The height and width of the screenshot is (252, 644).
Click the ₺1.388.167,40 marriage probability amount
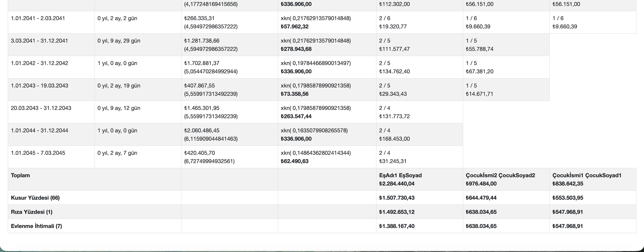tap(397, 226)
